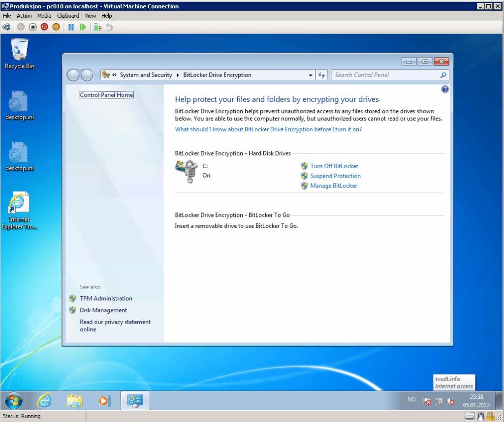504x422 pixels.
Task: Click the Snapshot toolbar icon
Action: click(97, 27)
